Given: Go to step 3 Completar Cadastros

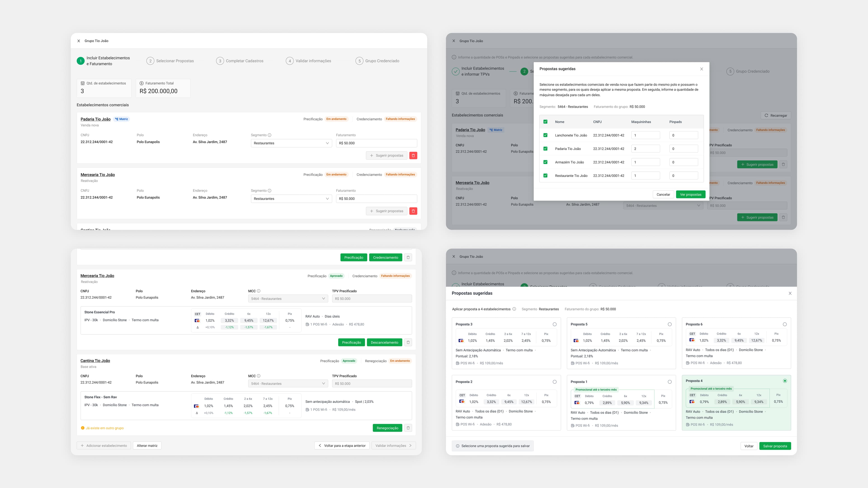Looking at the screenshot, I should coord(240,61).
